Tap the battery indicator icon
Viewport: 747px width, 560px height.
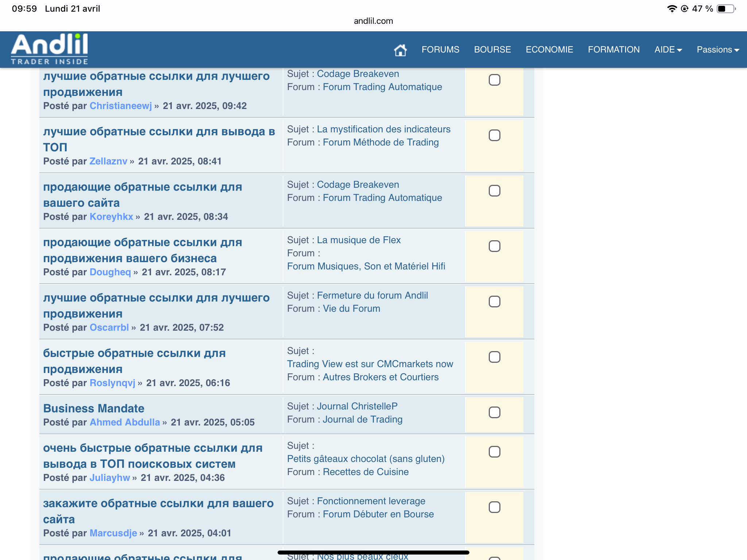click(726, 9)
